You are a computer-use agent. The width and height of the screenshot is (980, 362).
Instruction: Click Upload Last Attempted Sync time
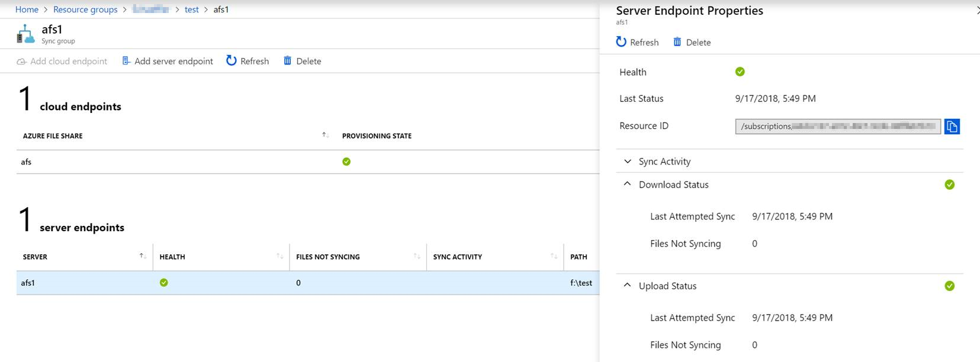(792, 318)
